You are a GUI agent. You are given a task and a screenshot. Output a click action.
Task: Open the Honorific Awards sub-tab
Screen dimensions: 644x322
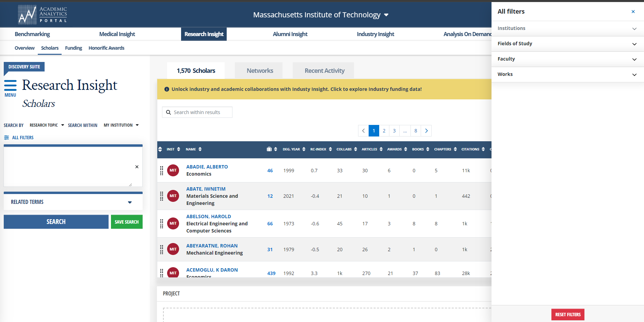107,48
